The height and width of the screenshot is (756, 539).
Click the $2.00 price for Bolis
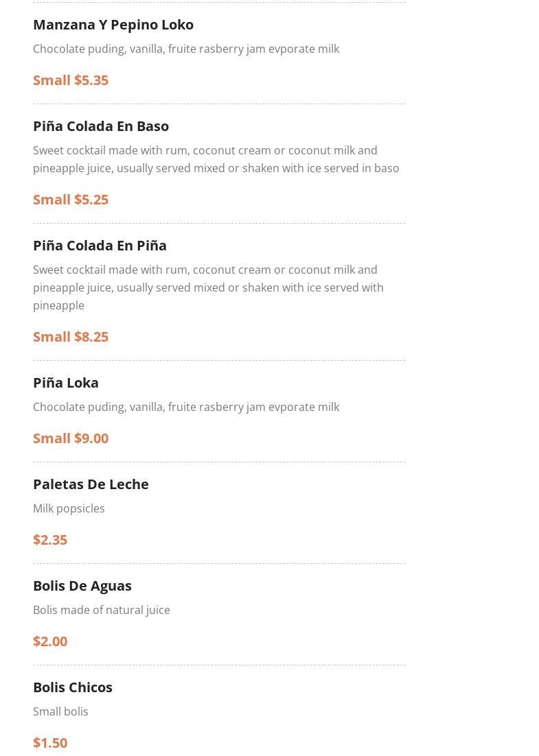pos(50,641)
